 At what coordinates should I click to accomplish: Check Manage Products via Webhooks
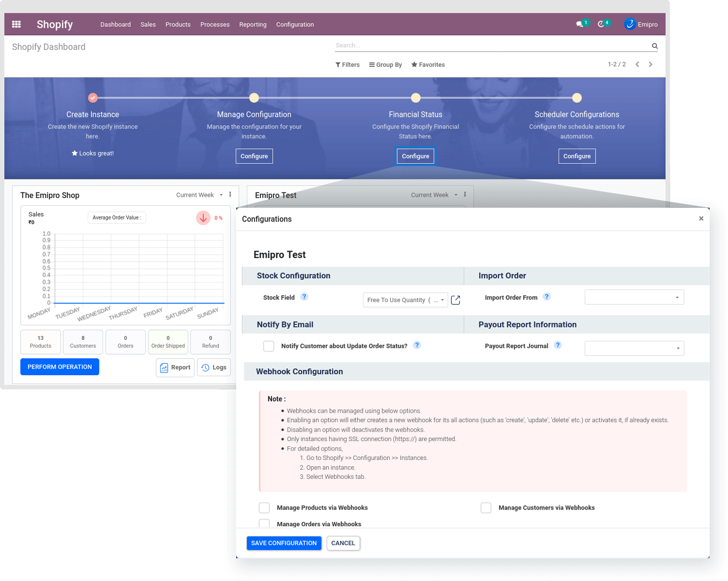point(264,508)
